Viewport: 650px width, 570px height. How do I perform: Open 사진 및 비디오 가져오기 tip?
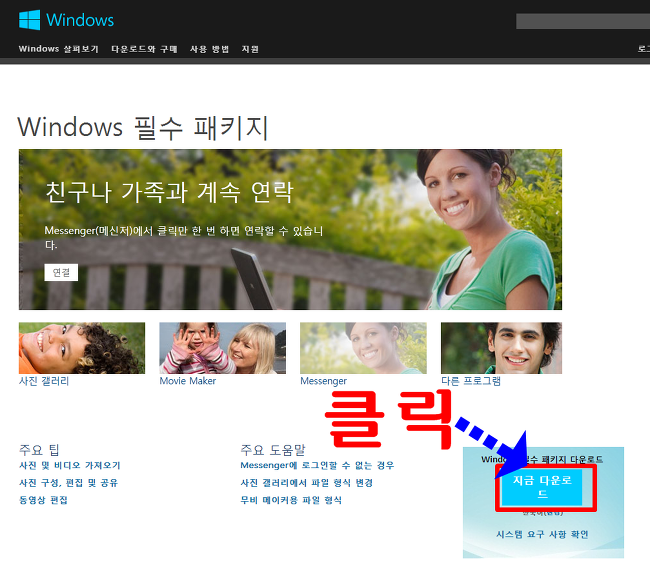tap(70, 466)
